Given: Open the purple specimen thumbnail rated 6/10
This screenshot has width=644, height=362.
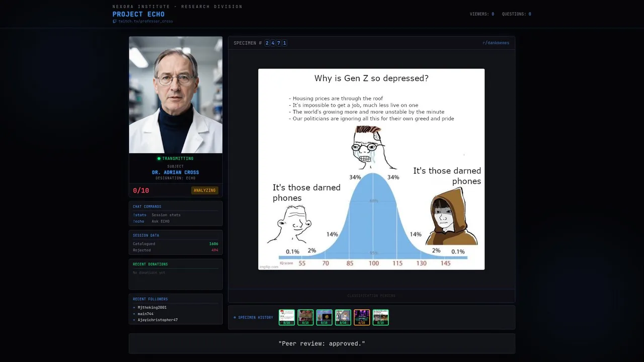Looking at the screenshot, I should (362, 317).
